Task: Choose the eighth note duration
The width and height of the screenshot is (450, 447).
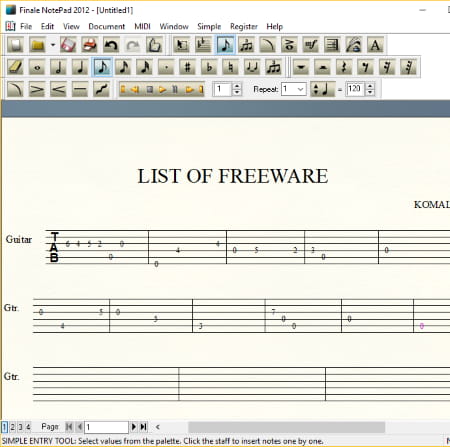Action: point(102,67)
